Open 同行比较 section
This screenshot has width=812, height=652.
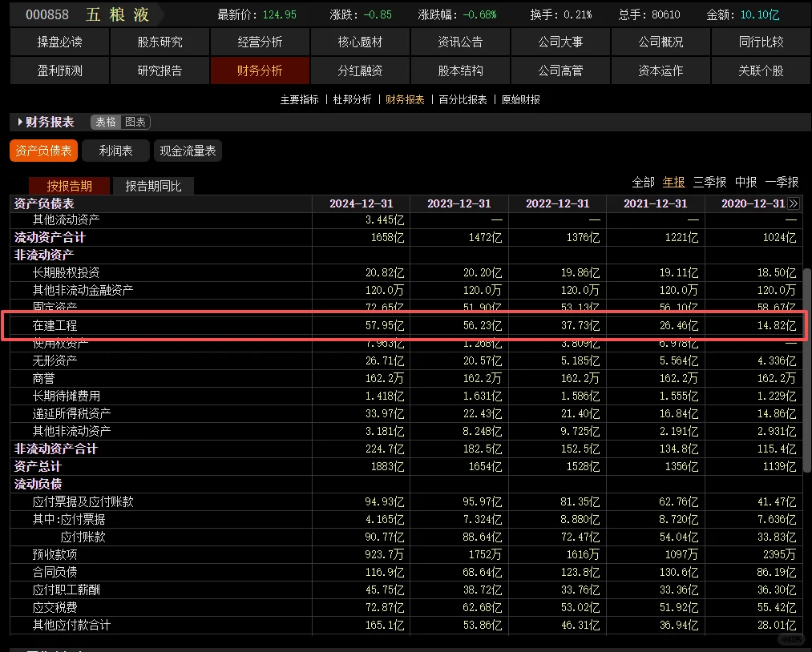coord(762,42)
